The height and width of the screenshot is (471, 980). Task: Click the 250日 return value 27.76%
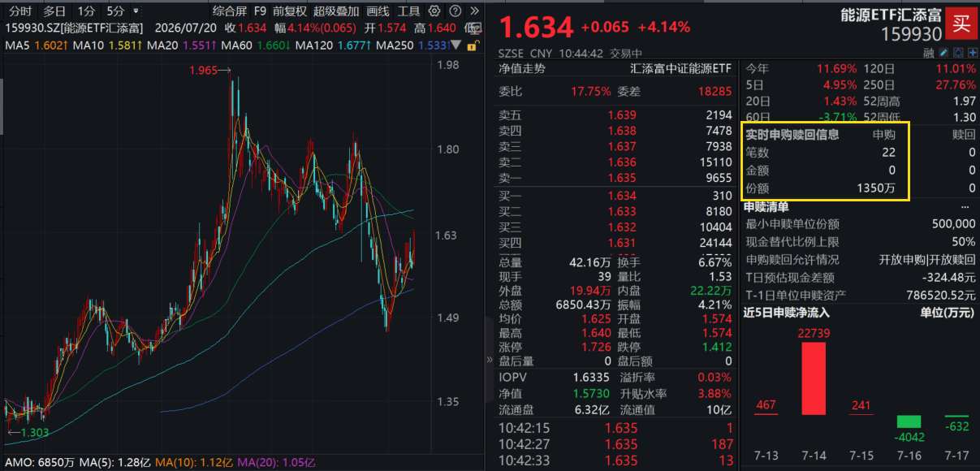point(956,84)
